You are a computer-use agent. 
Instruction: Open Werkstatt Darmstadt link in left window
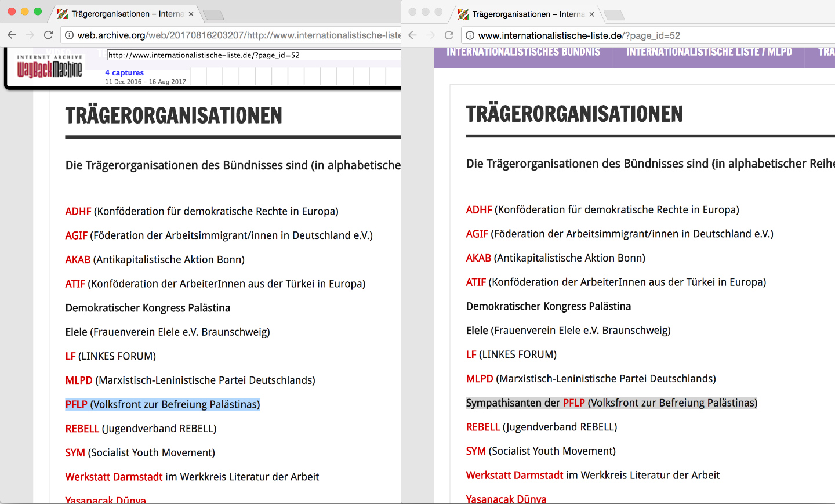(114, 477)
